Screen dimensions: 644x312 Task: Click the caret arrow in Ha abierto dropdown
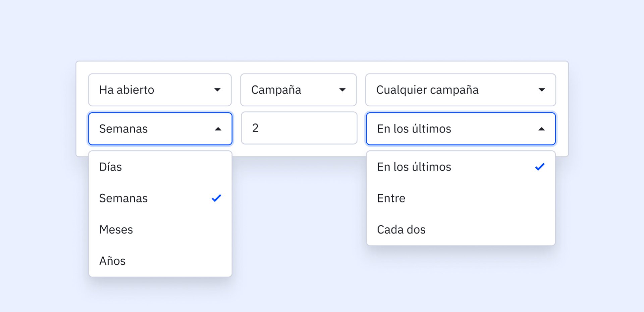coord(217,90)
